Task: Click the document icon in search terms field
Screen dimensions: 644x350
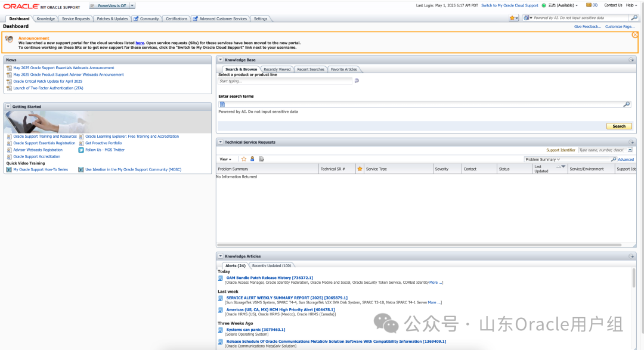Action: click(x=222, y=104)
